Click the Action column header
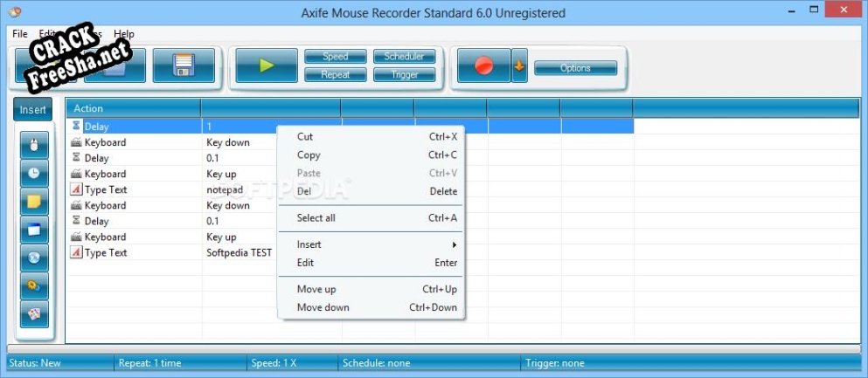Image resolution: width=868 pixels, height=378 pixels. [133, 108]
